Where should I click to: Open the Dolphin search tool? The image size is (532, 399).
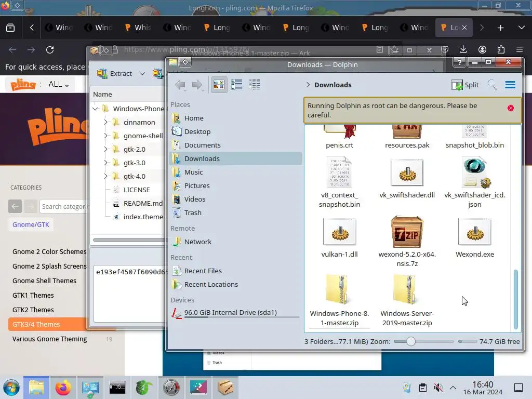(492, 85)
